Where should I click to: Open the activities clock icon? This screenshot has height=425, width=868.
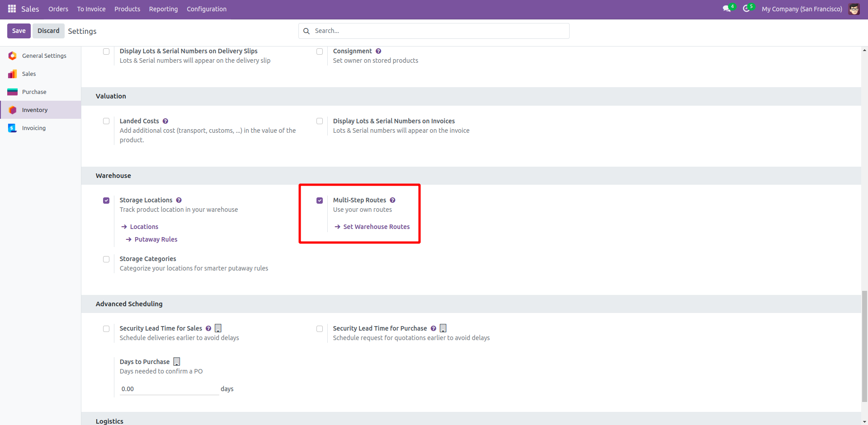[x=746, y=9]
